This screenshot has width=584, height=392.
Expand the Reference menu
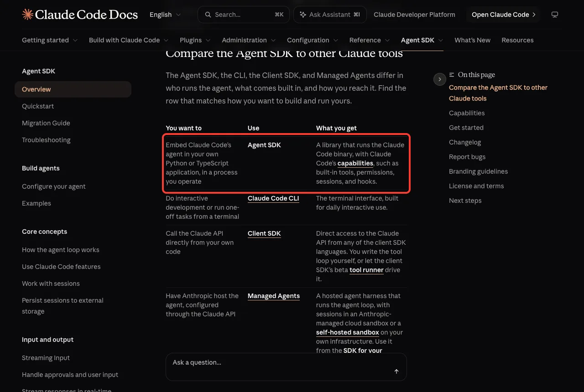pyautogui.click(x=370, y=40)
